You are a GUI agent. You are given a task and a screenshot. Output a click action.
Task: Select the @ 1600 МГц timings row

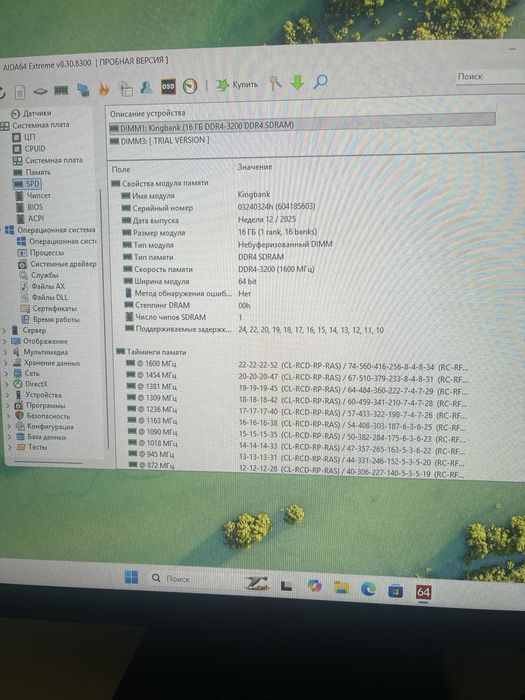point(297,366)
